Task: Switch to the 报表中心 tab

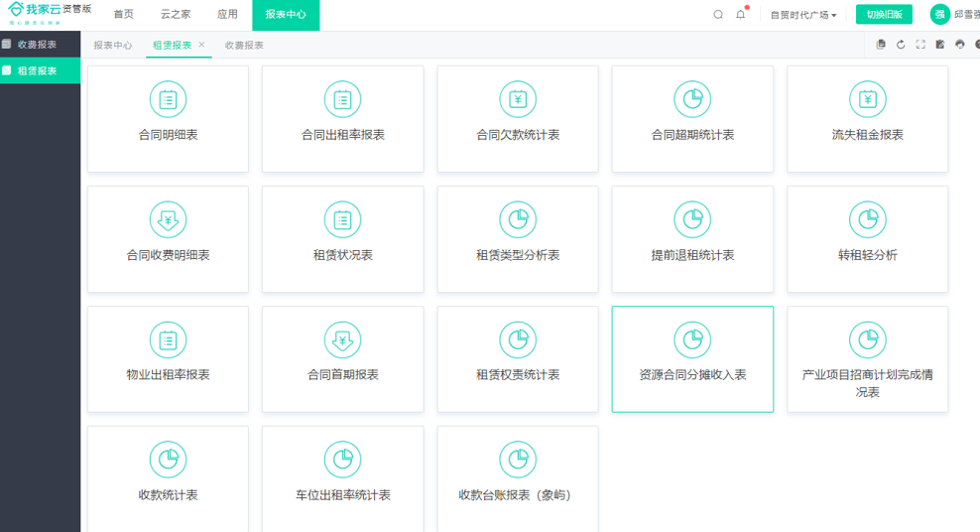Action: point(113,45)
